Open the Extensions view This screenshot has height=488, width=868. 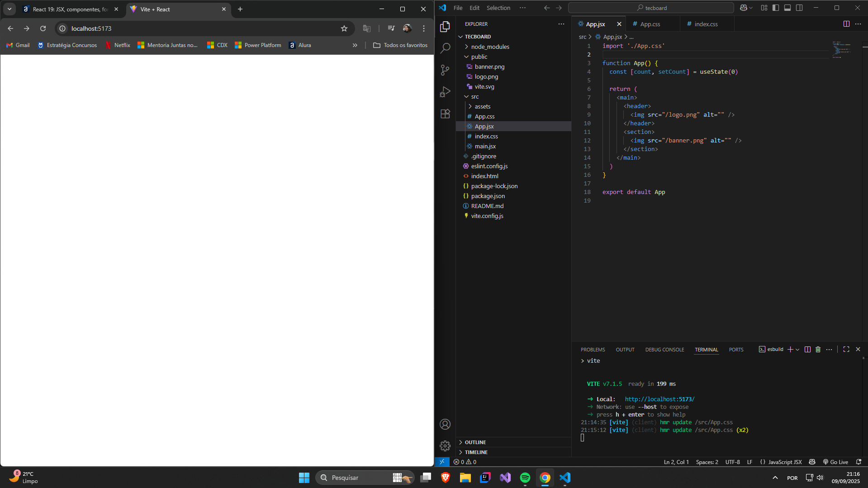coord(445,114)
